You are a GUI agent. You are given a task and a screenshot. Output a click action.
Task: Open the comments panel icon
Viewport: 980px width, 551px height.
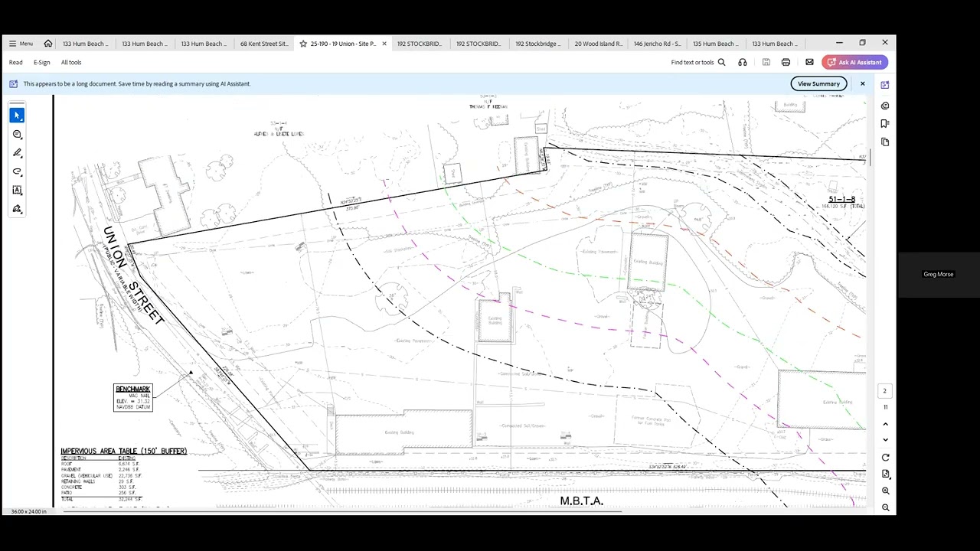[x=885, y=106]
